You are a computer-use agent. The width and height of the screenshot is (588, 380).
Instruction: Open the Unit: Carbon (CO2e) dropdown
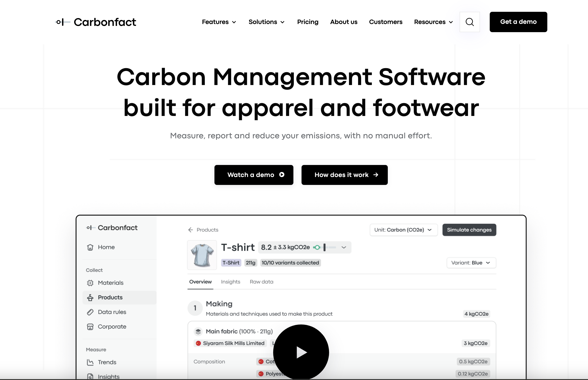[404, 230]
